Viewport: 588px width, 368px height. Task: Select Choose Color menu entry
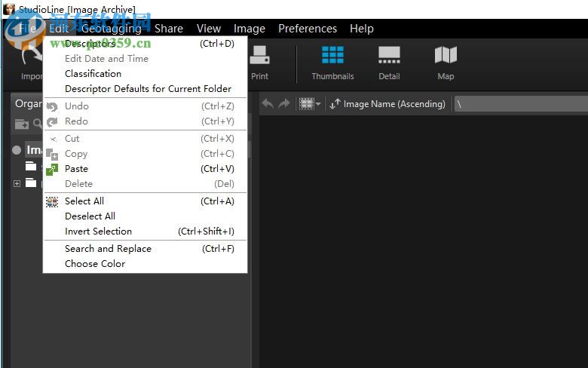[145, 264]
